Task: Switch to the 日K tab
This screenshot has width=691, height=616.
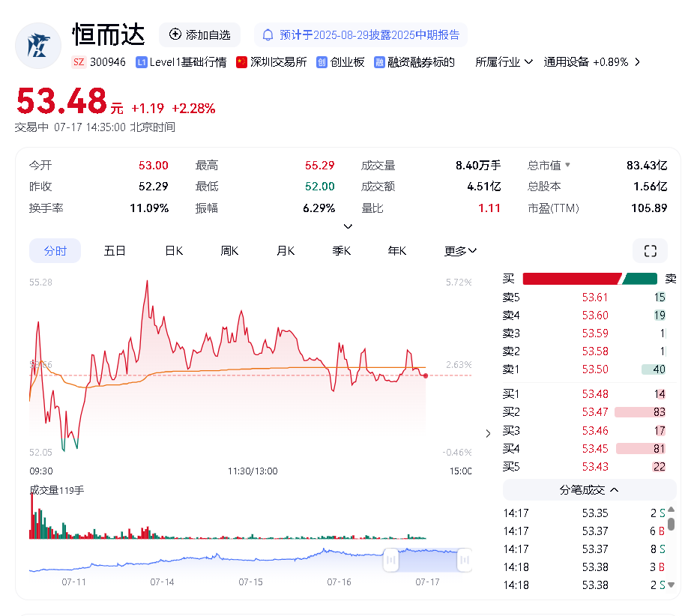Action: 174,251
